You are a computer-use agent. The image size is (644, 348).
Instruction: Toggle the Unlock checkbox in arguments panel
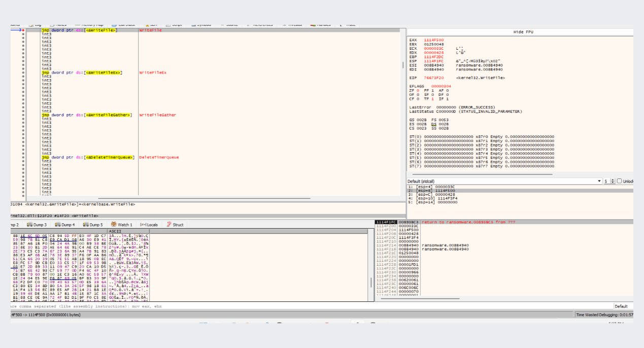[x=619, y=181]
